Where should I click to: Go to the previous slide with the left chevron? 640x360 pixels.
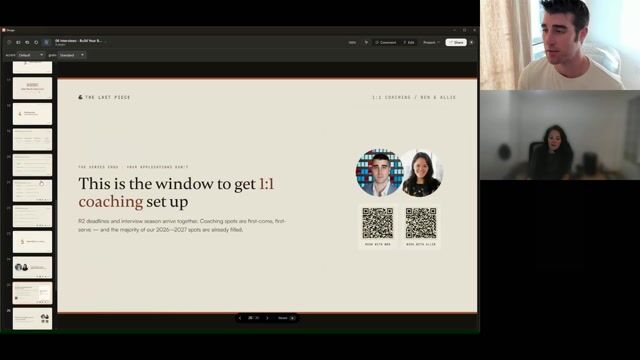click(240, 318)
